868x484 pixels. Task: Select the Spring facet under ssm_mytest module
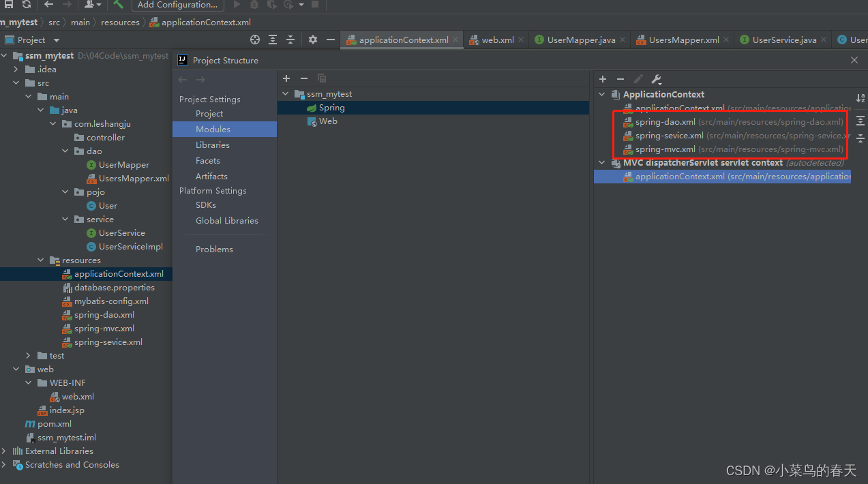coord(434,108)
